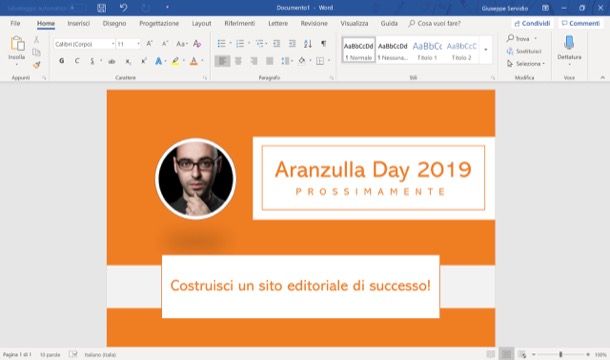Viewport: 610px width, 360px height.
Task: Toggle paragraph marks pilcrow
Action: point(323,44)
